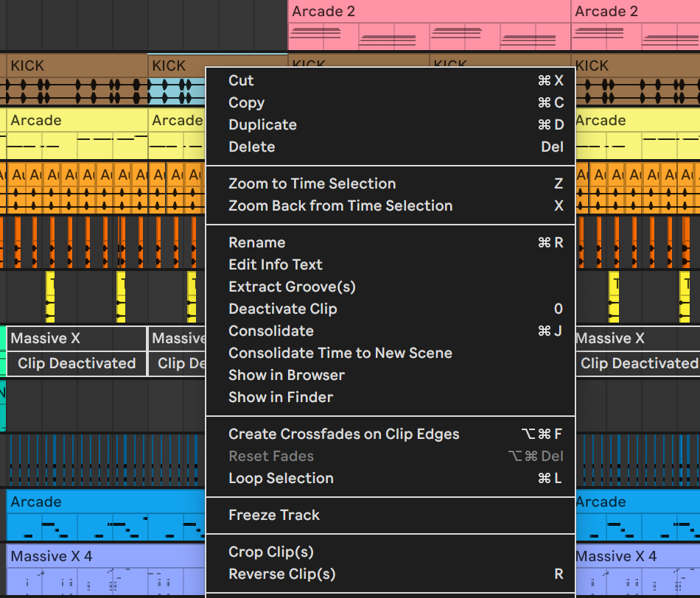Screen dimensions: 700x598
Task: Select the first pink Arcade 2 clip
Action: pyautogui.click(x=430, y=25)
